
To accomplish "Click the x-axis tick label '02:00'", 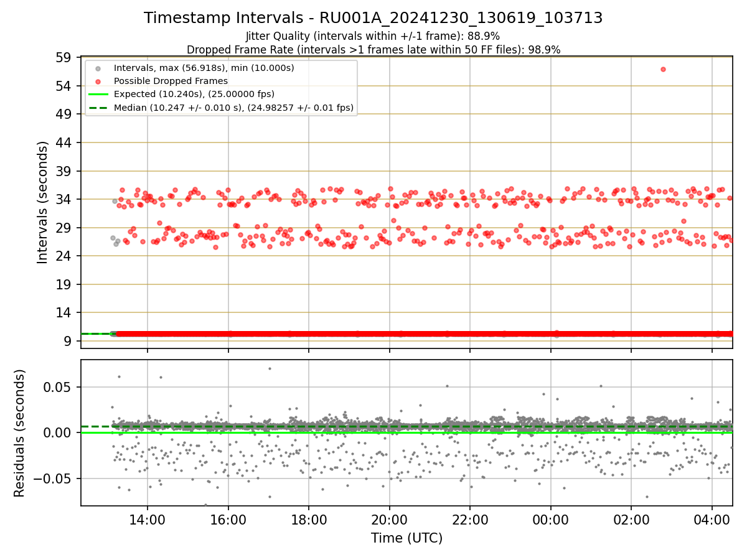I will point(631,519).
